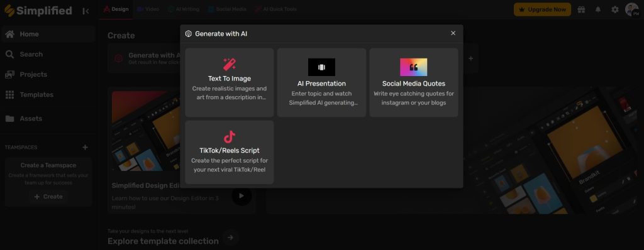Collapse the left sidebar
Image resolution: width=644 pixels, height=250 pixels.
pos(86,11)
